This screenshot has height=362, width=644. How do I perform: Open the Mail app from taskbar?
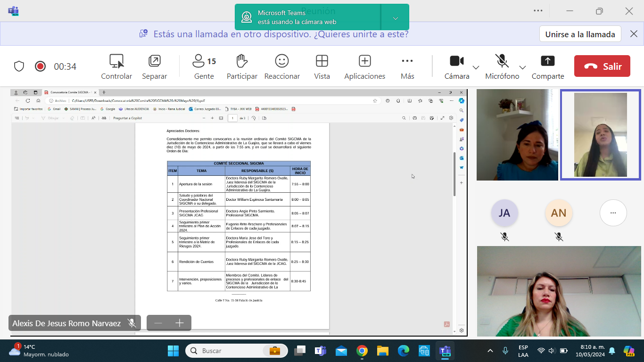(x=341, y=351)
